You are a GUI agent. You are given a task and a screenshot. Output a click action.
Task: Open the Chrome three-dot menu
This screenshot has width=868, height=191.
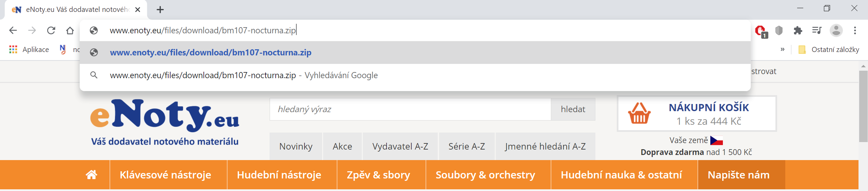tap(855, 31)
